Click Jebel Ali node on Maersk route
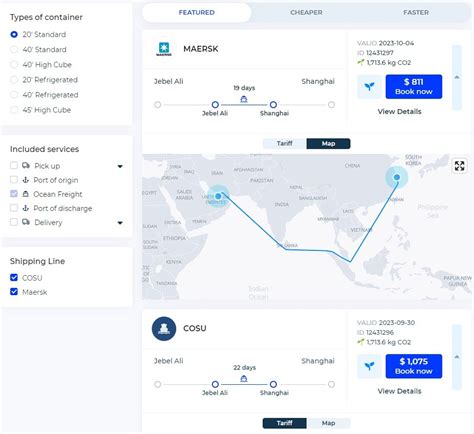Screen dimensions: 474x434 215,105
